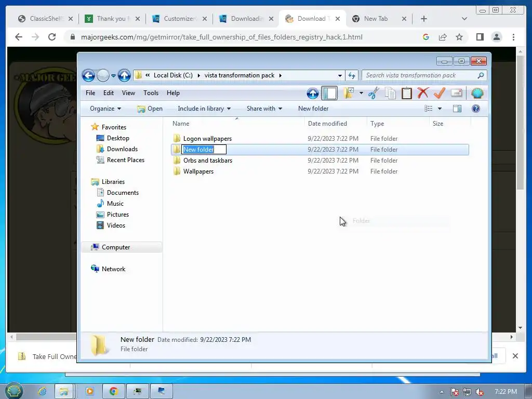The image size is (532, 399).
Task: Click the Email envelope toolbar icon
Action: coord(457,93)
